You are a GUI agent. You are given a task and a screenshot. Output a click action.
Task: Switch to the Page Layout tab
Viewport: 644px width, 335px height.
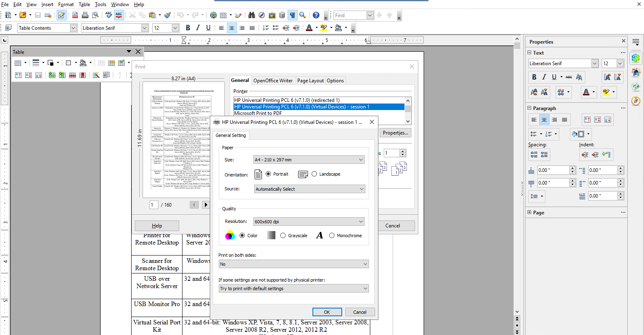coord(310,81)
